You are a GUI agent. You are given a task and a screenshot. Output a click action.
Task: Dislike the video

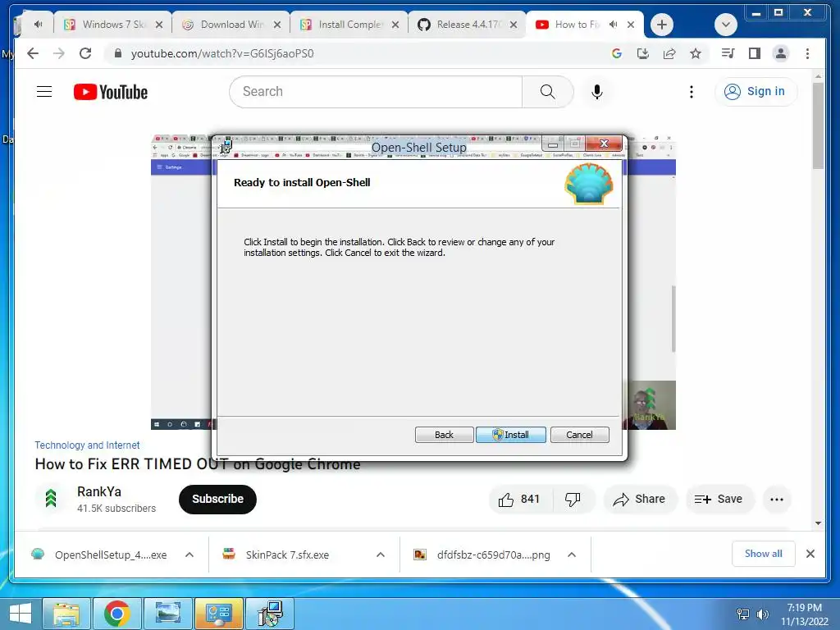pyautogui.click(x=573, y=500)
